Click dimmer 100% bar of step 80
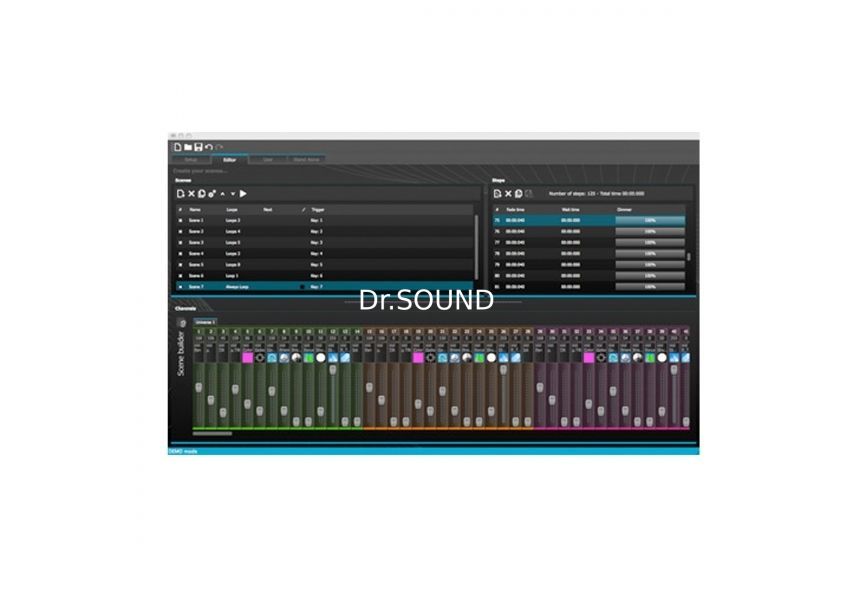The height and width of the screenshot is (600, 858). pyautogui.click(x=650, y=276)
